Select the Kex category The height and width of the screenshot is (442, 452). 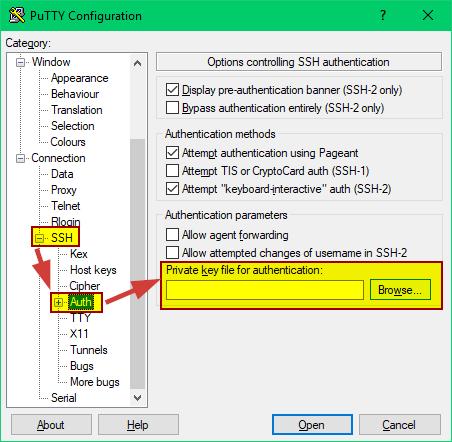(79, 254)
